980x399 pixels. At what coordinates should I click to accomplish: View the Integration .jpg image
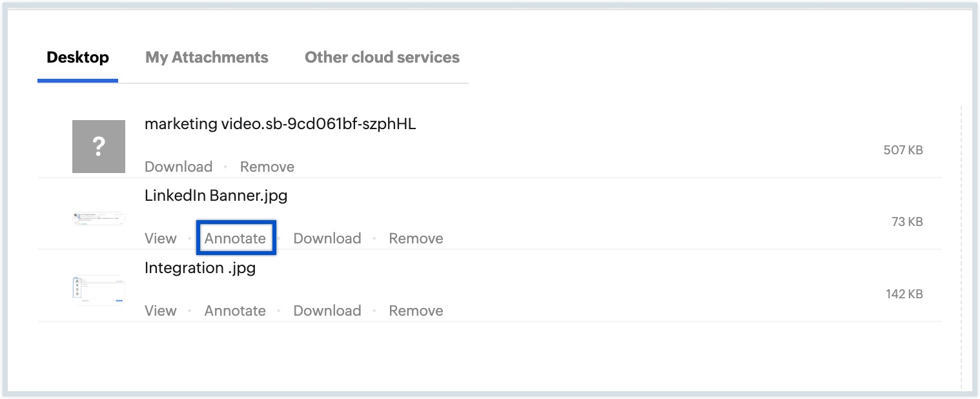(160, 311)
